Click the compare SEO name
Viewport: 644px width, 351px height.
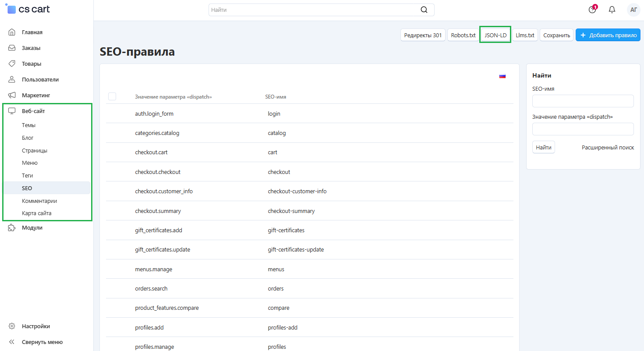(x=279, y=308)
